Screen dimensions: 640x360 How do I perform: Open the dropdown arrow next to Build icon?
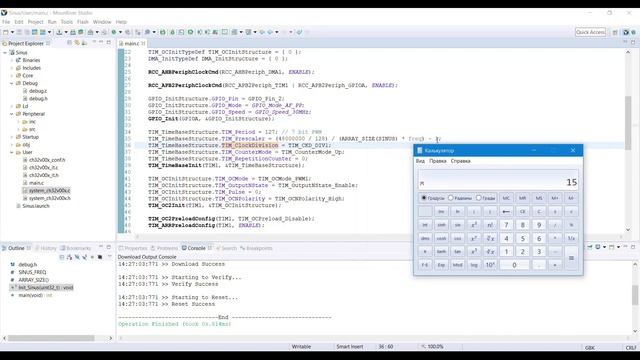click(x=97, y=32)
